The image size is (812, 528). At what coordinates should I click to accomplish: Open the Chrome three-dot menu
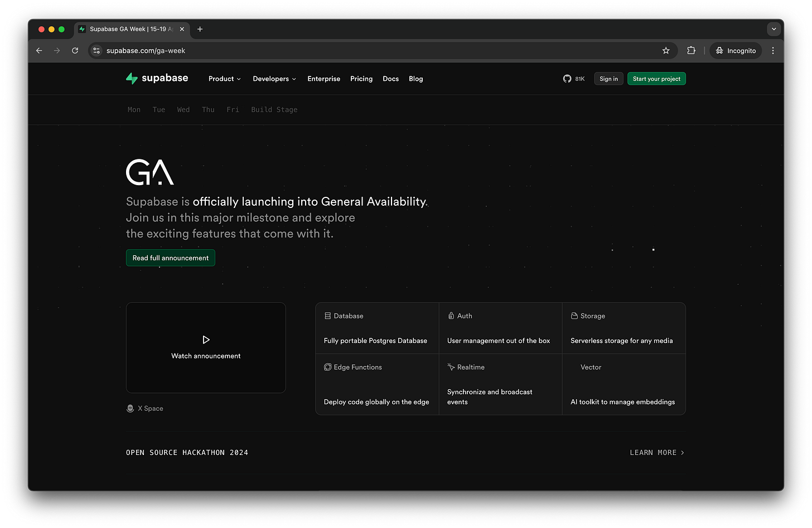773,51
